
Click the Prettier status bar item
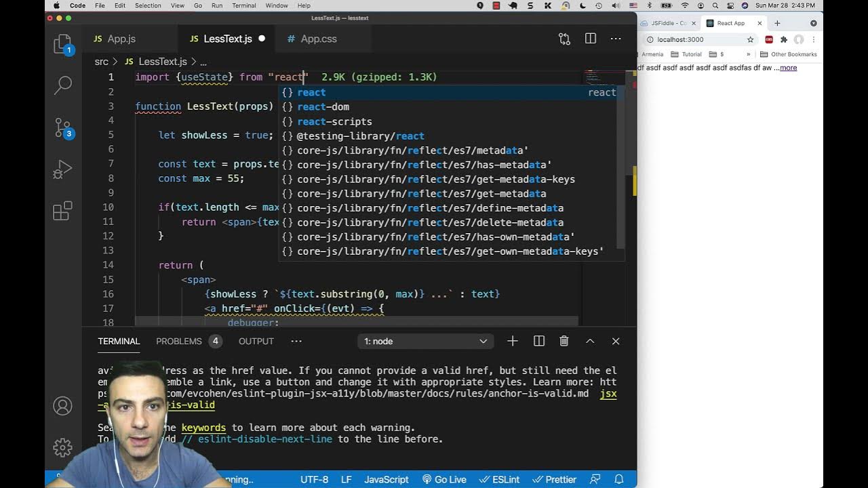click(x=555, y=479)
